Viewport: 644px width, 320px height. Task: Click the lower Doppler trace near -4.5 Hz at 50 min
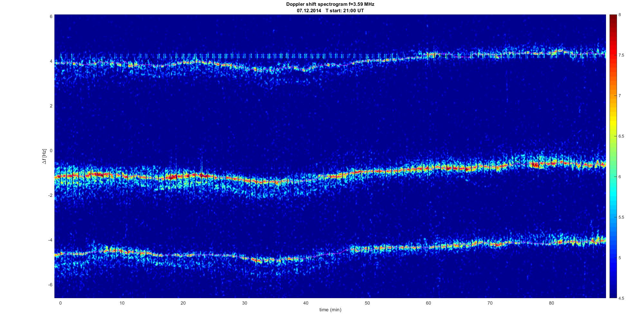click(x=367, y=249)
